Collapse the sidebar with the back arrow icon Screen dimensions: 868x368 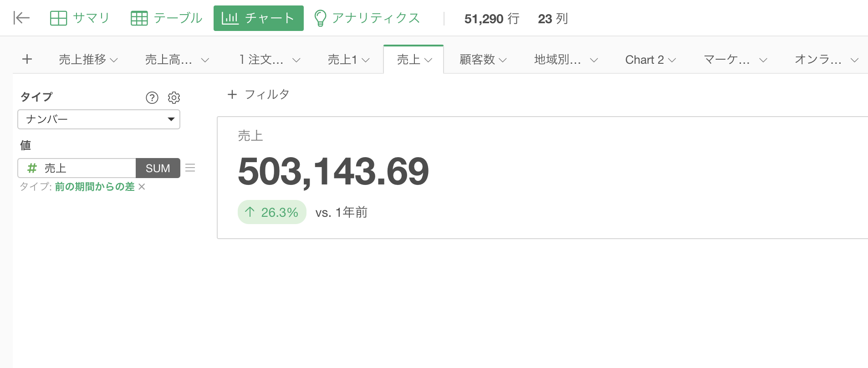pyautogui.click(x=21, y=18)
